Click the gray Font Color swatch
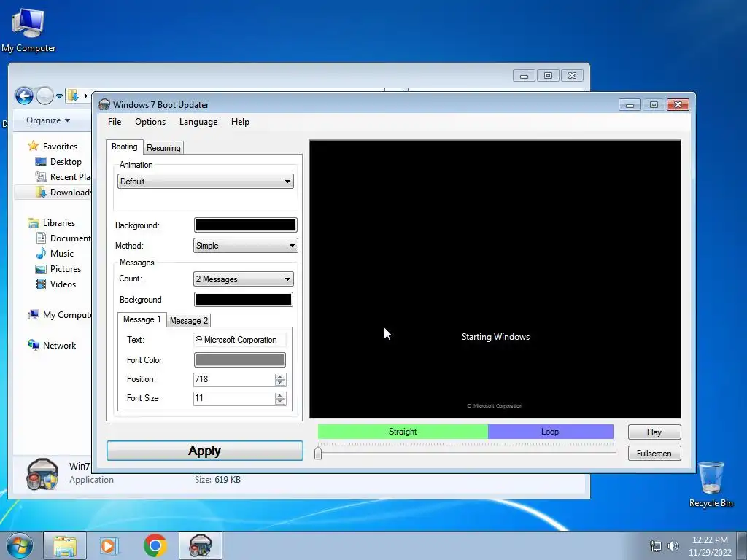 click(x=239, y=359)
